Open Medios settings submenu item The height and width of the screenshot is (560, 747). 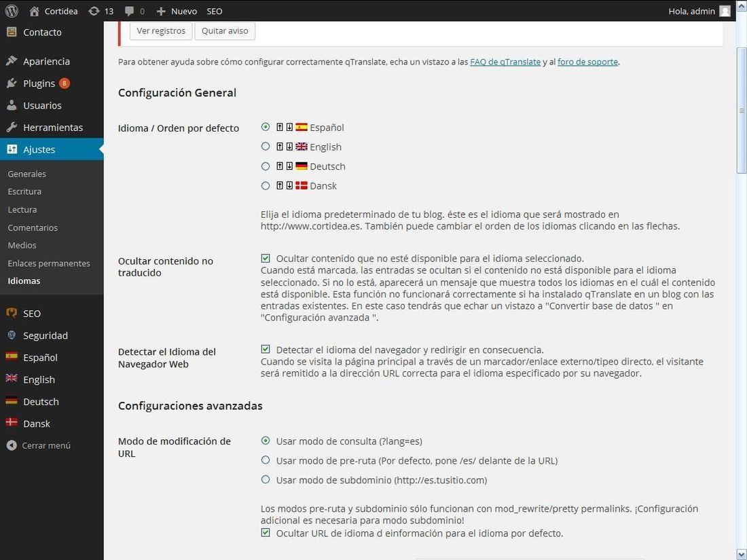coord(22,245)
